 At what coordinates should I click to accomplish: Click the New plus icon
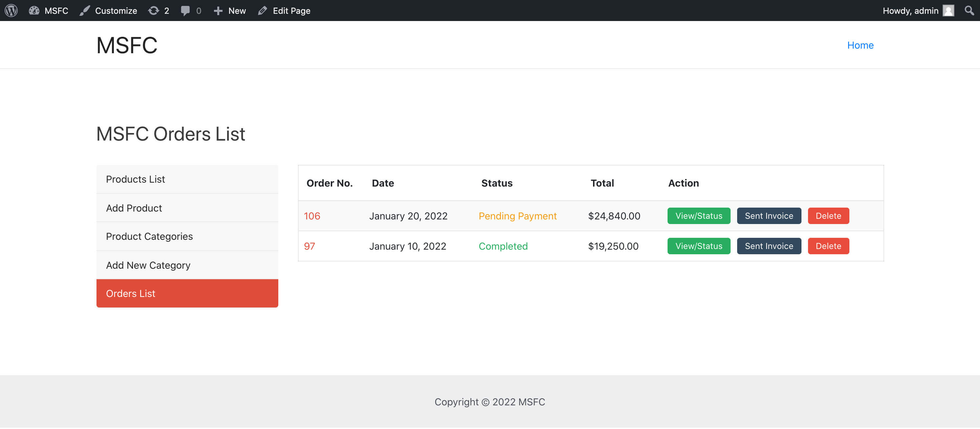(x=218, y=10)
